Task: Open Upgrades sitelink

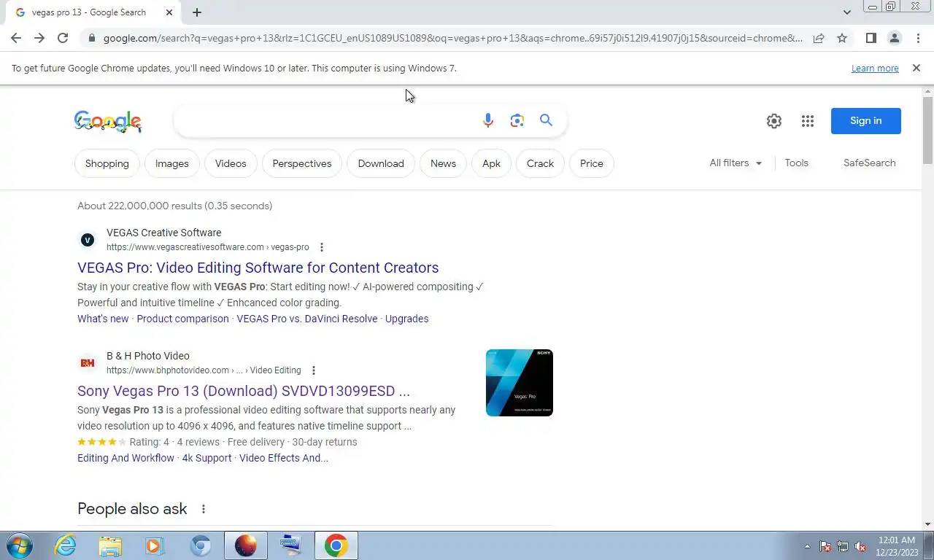Action: coord(407,319)
